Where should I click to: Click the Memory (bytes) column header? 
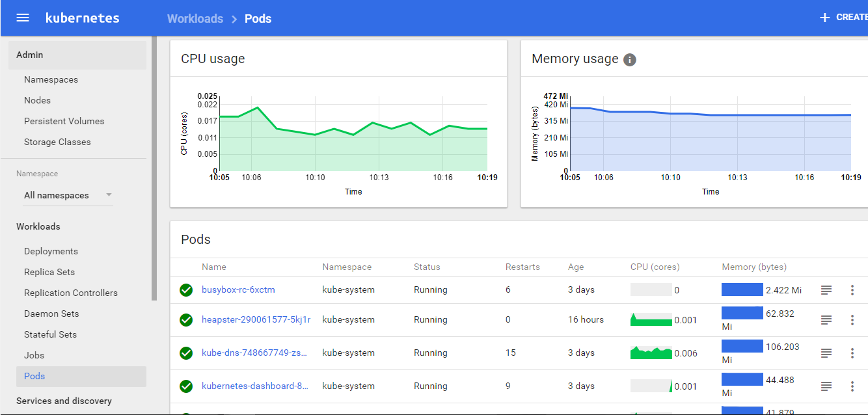pos(754,267)
